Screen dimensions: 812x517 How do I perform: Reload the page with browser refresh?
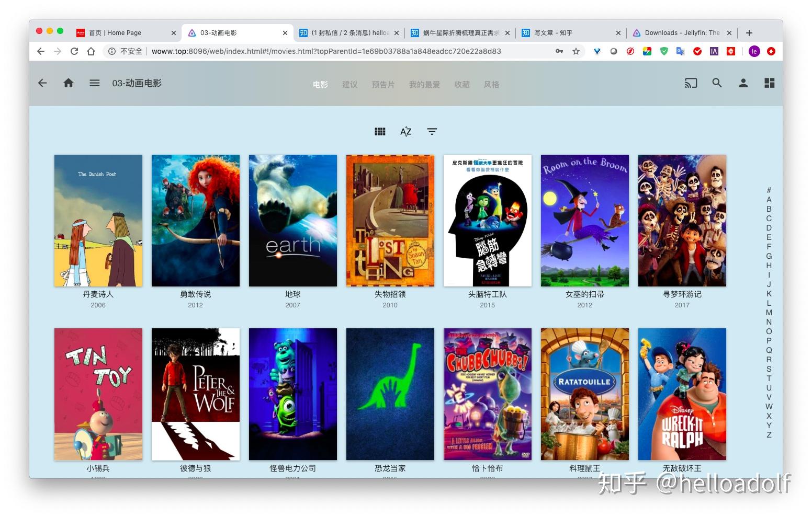pos(74,51)
